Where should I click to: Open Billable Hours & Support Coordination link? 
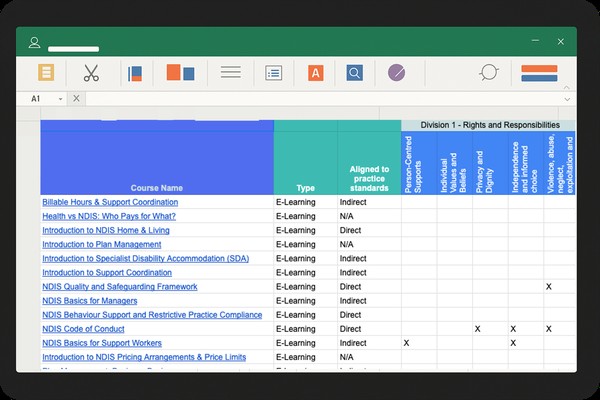110,202
